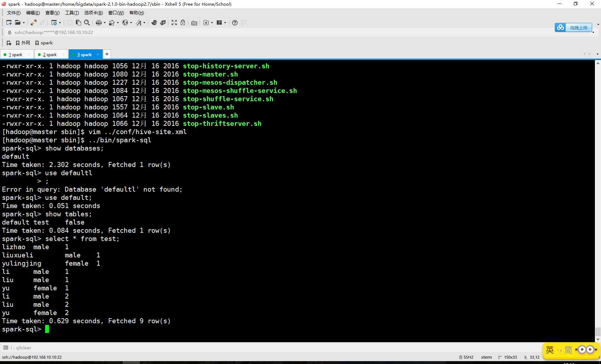This screenshot has height=364, width=601.
Task: Expand the globe encoding dropdown arrow
Action: [131, 23]
